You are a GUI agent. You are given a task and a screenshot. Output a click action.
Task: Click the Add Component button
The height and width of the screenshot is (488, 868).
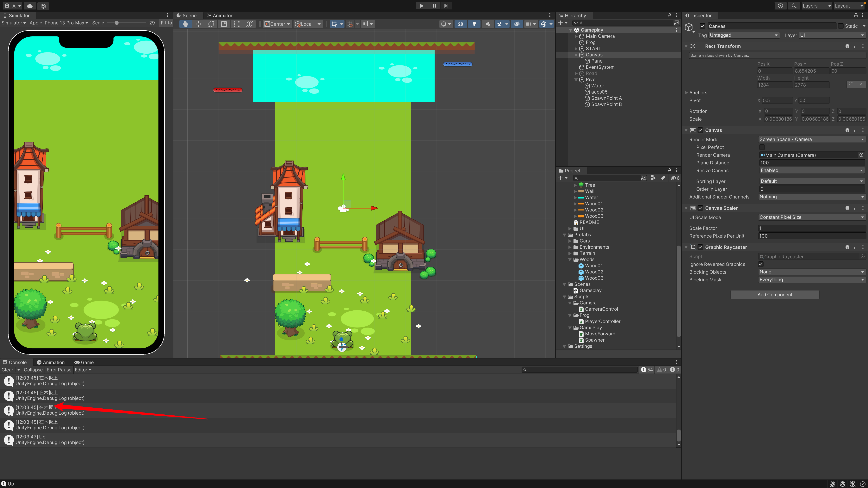775,295
